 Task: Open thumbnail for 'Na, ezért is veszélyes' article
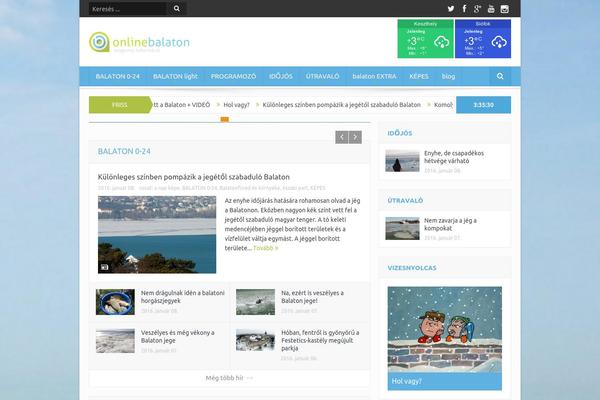point(255,302)
